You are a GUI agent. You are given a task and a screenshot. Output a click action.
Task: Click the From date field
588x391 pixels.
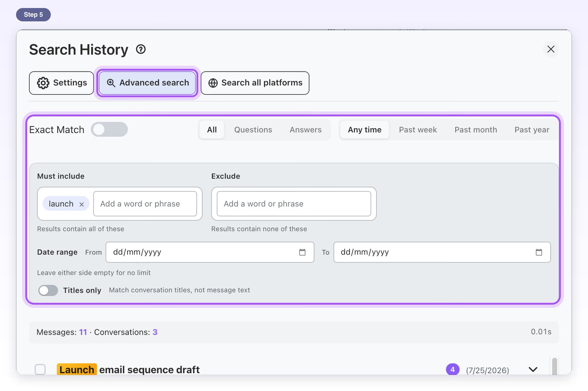click(x=210, y=252)
